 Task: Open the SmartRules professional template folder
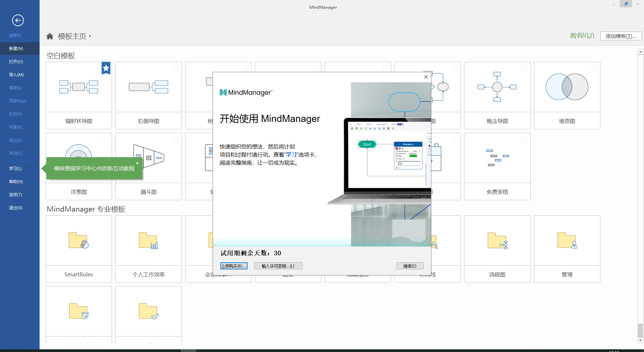point(78,249)
